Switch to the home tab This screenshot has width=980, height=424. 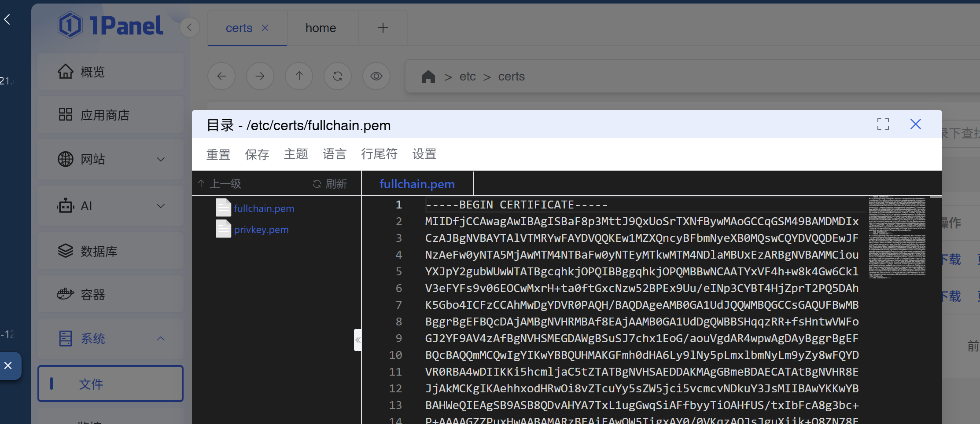click(x=321, y=28)
